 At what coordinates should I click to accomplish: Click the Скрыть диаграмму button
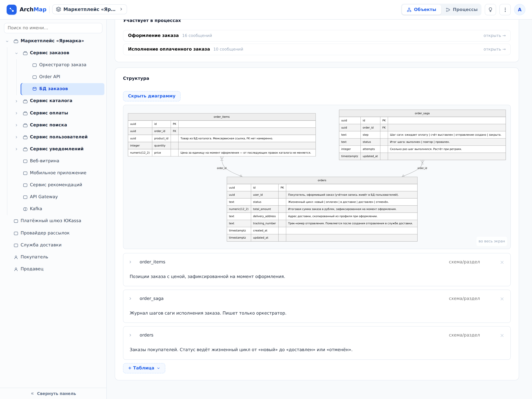(152, 96)
